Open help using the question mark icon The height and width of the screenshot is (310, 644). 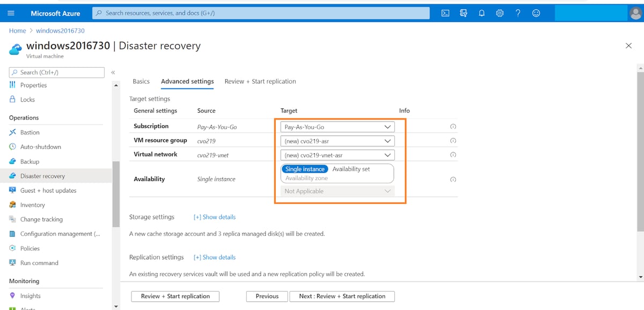point(517,13)
